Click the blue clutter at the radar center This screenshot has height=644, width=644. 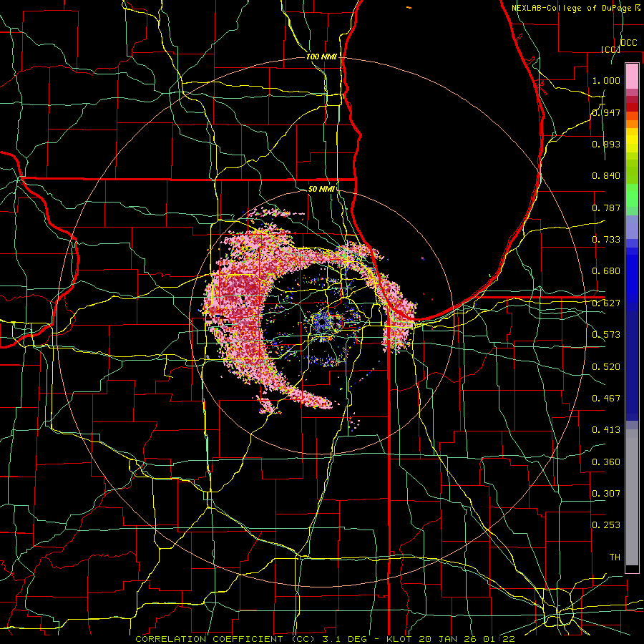(x=321, y=323)
